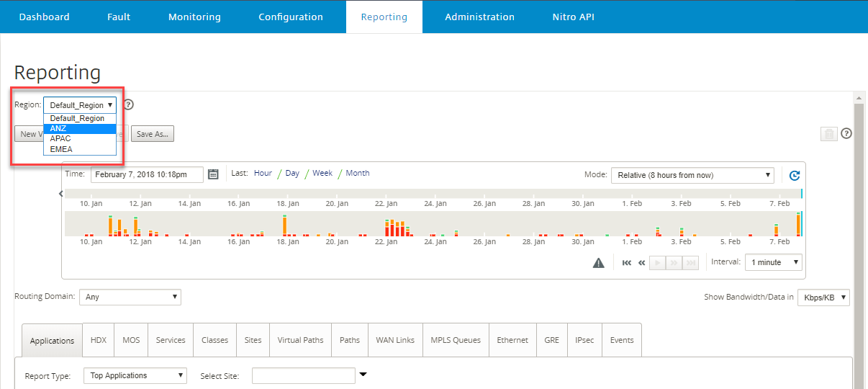Switch to the Classes tab
Image resolution: width=868 pixels, height=389 pixels.
[x=214, y=340]
